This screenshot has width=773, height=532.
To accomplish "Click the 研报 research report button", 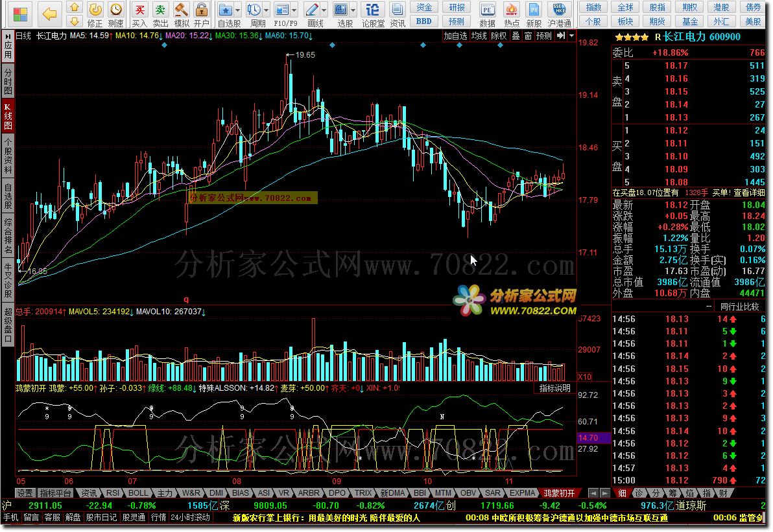I will 457,7.
